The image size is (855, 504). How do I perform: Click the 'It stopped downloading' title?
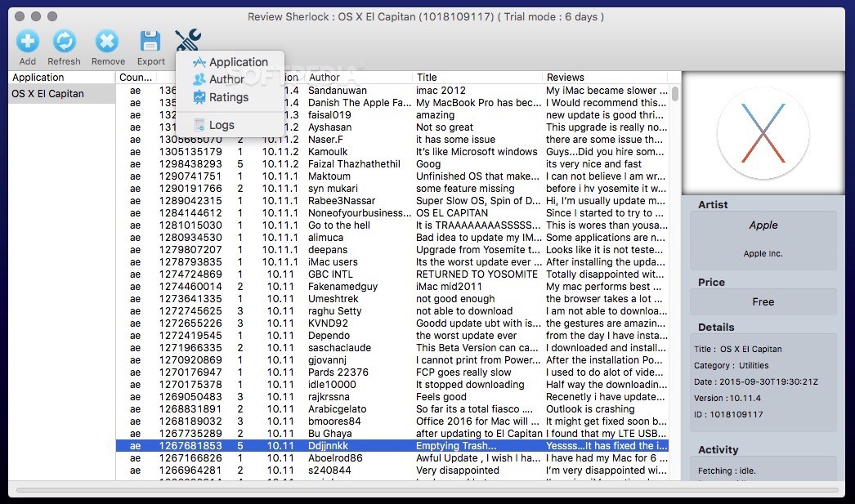tap(470, 385)
